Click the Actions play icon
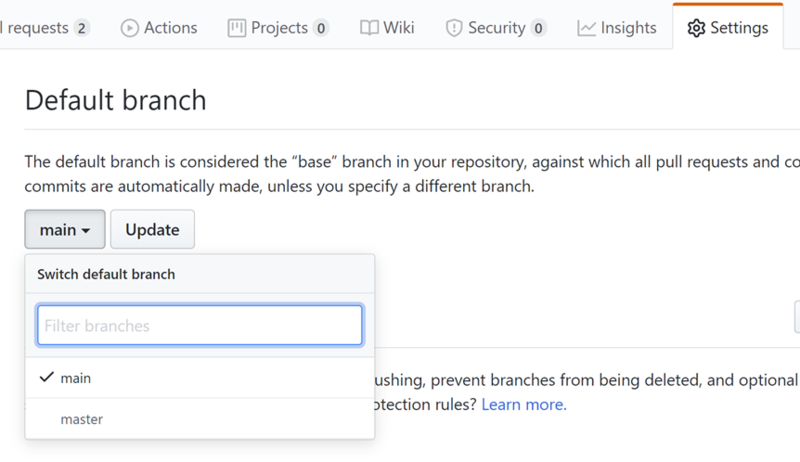The image size is (800, 462). (130, 28)
